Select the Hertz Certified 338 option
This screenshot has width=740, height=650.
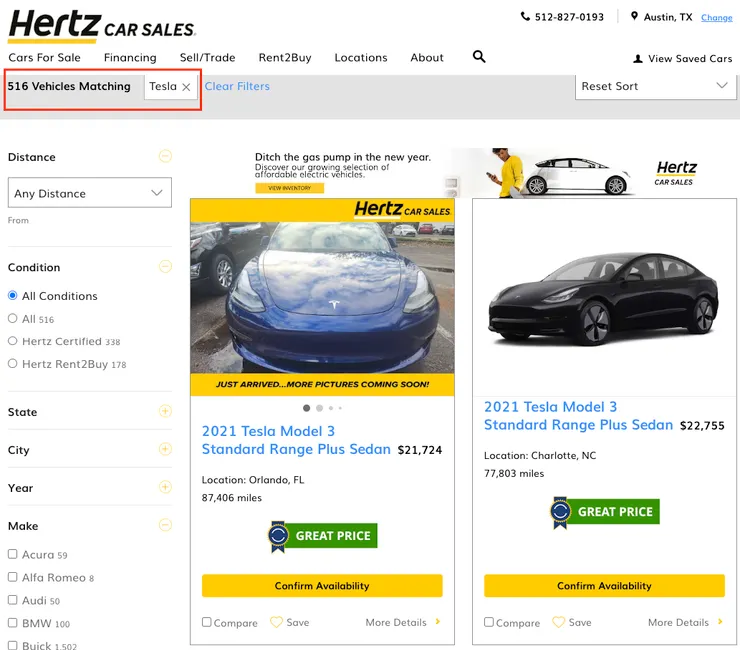13,341
